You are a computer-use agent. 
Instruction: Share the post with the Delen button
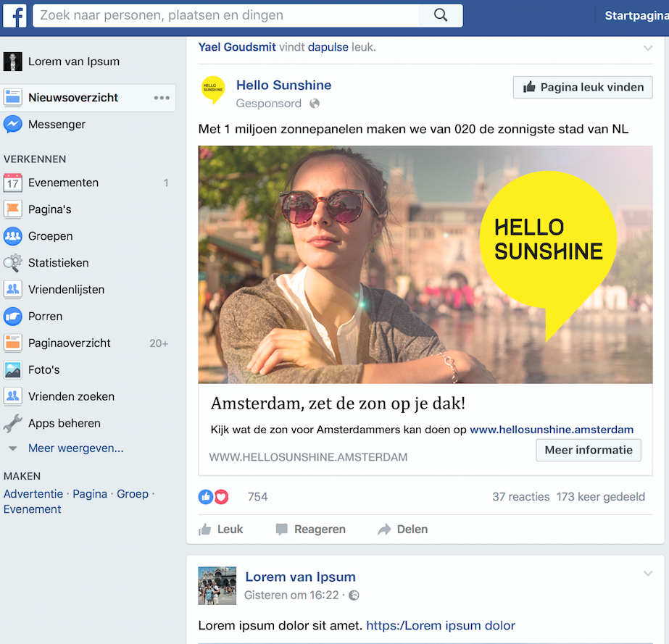[x=403, y=530]
